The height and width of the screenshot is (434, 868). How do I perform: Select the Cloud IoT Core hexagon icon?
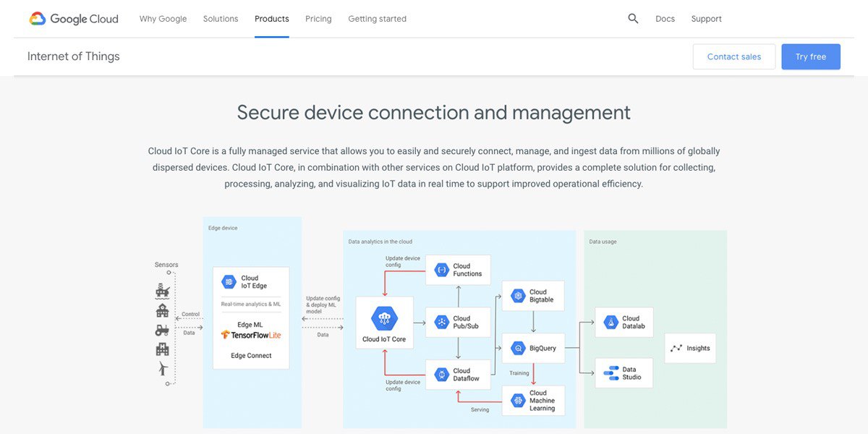click(384, 318)
